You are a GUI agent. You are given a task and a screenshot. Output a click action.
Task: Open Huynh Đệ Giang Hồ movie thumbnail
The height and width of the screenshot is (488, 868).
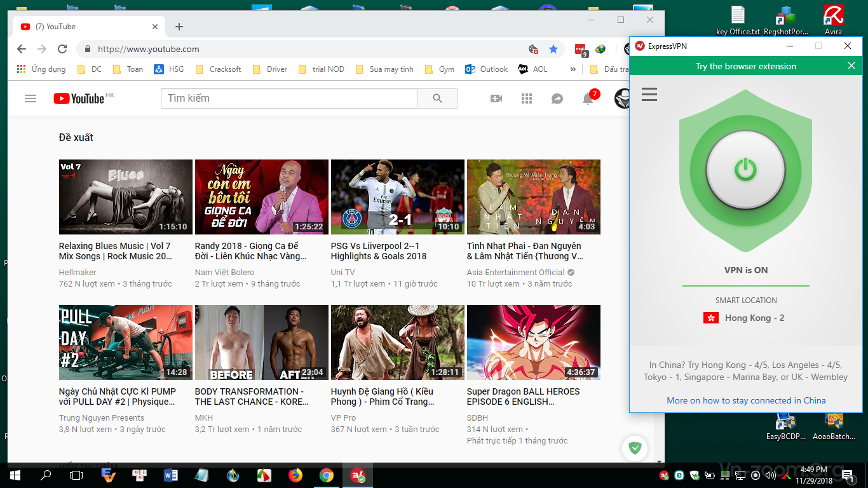(398, 342)
